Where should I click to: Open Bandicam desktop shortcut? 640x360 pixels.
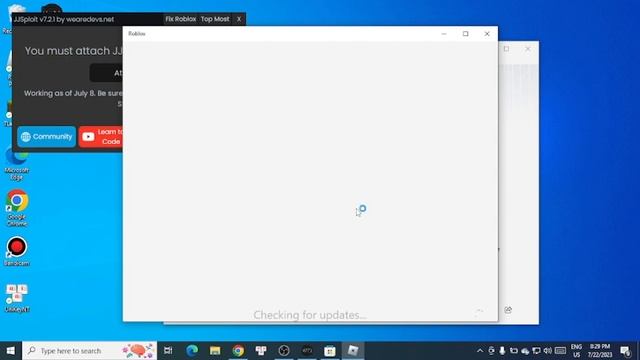coord(17,251)
